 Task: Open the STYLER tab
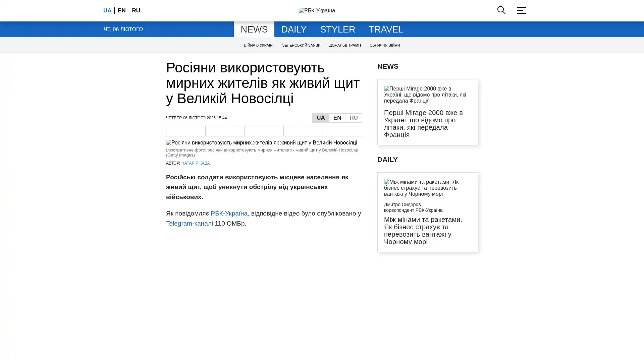[x=337, y=29]
